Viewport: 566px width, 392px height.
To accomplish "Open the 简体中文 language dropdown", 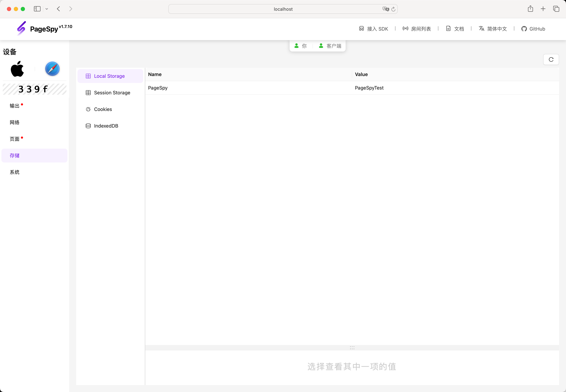I will point(493,29).
